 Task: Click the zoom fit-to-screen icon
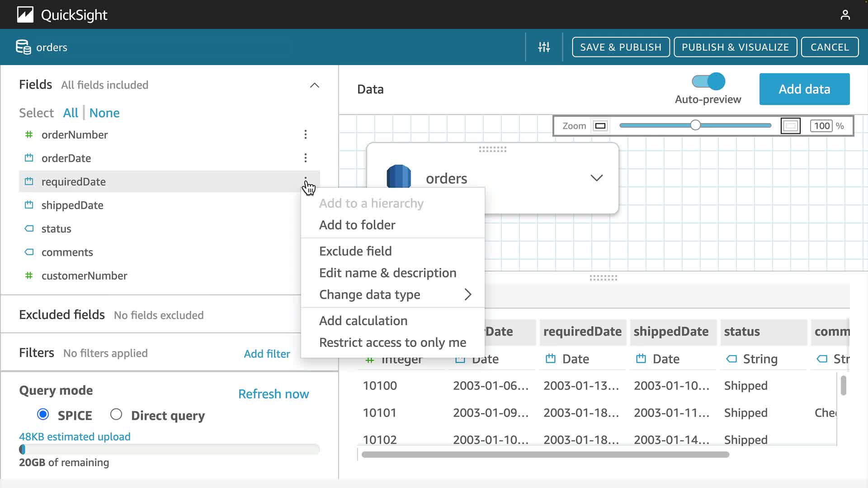point(790,126)
